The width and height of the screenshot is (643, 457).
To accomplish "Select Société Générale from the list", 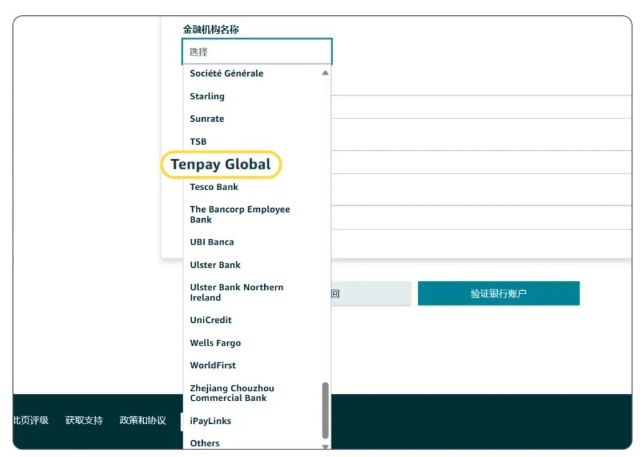I will [226, 73].
